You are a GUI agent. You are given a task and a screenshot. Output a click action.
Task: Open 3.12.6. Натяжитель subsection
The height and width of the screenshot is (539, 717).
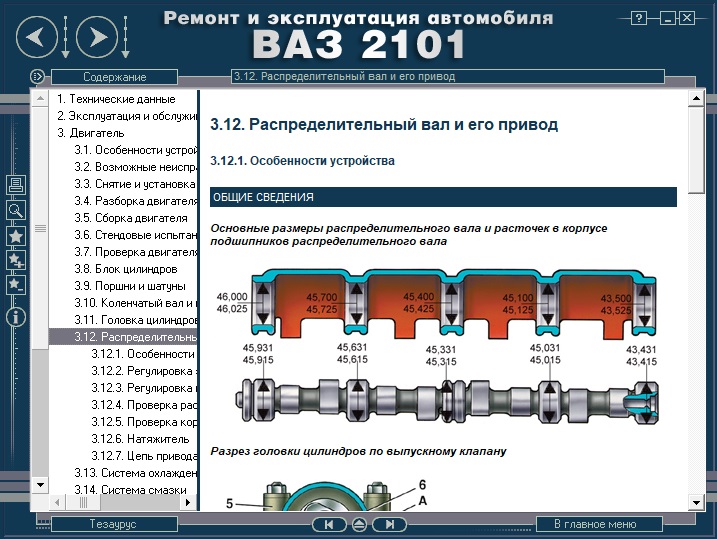click(x=140, y=439)
